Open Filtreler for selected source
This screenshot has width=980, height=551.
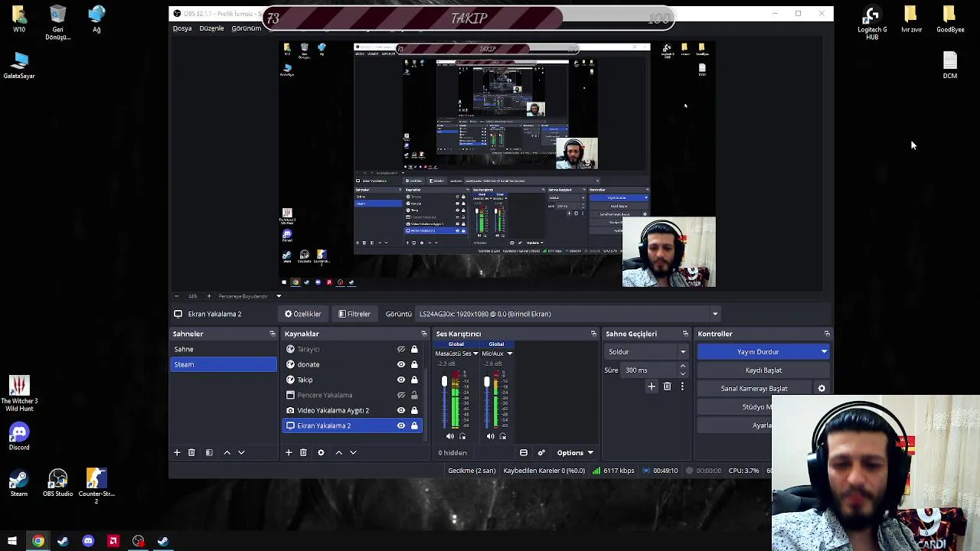354,314
